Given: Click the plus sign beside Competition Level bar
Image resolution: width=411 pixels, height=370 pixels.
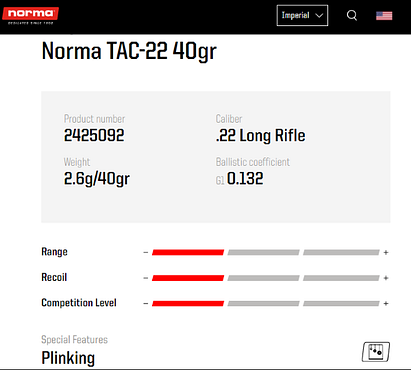Looking at the screenshot, I should 386,303.
